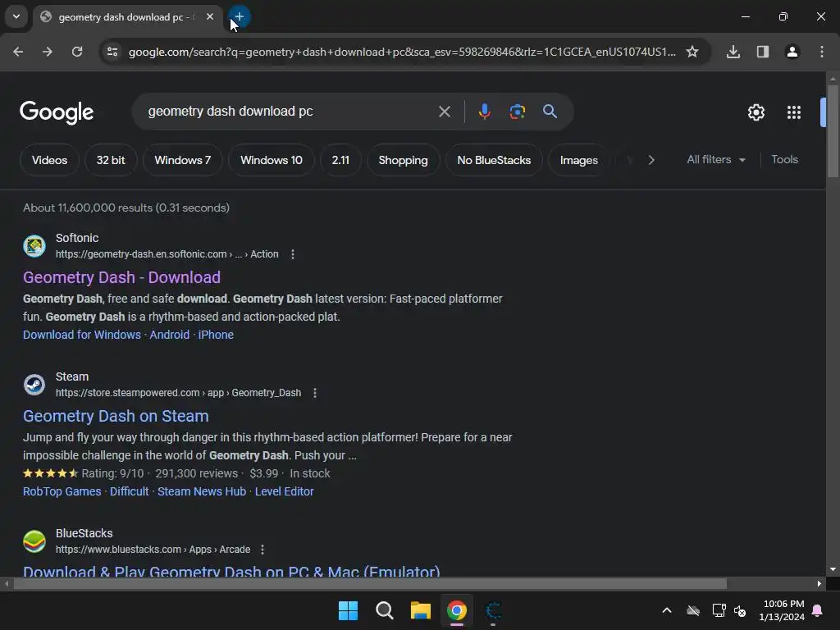Click the horizontal scrollbar thumb
The width and height of the screenshot is (840, 630).
click(x=370, y=583)
